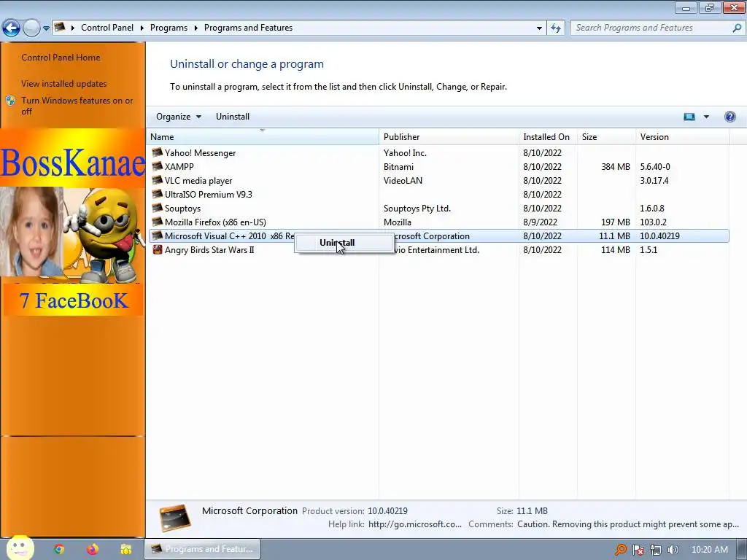Open the recent pages dropdown arrow
Viewport: 747px width, 560px height.
[x=46, y=28]
